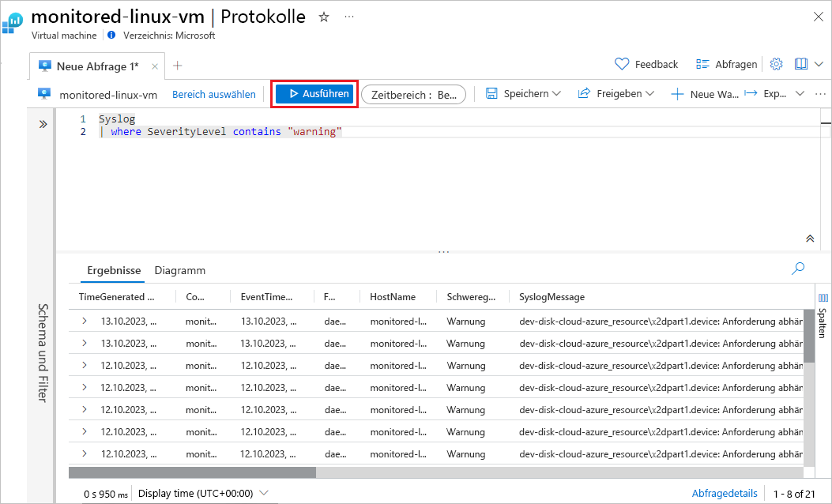Click the Bereich auswählen link
Image resolution: width=832 pixels, height=504 pixels.
pos(214,95)
